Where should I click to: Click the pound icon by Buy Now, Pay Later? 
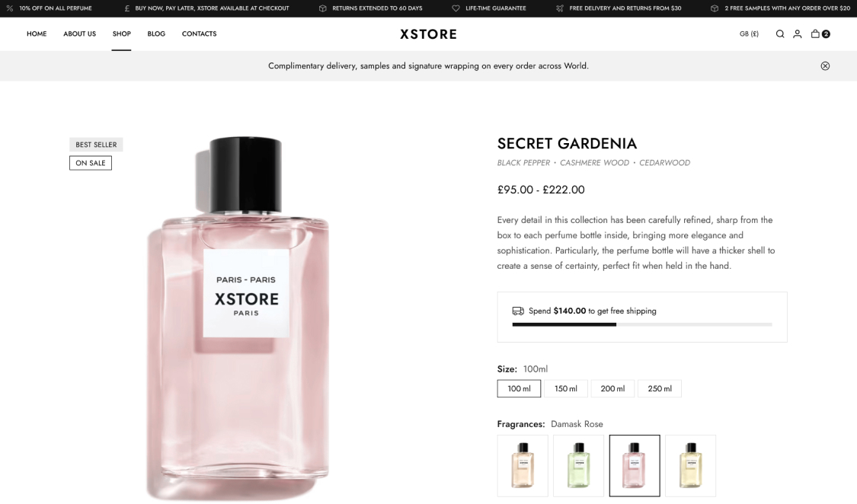[126, 8]
